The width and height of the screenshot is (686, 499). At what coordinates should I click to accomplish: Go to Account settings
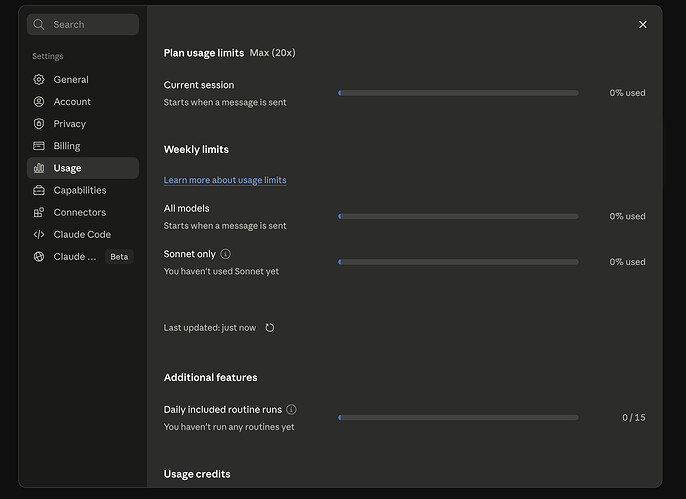click(x=83, y=101)
